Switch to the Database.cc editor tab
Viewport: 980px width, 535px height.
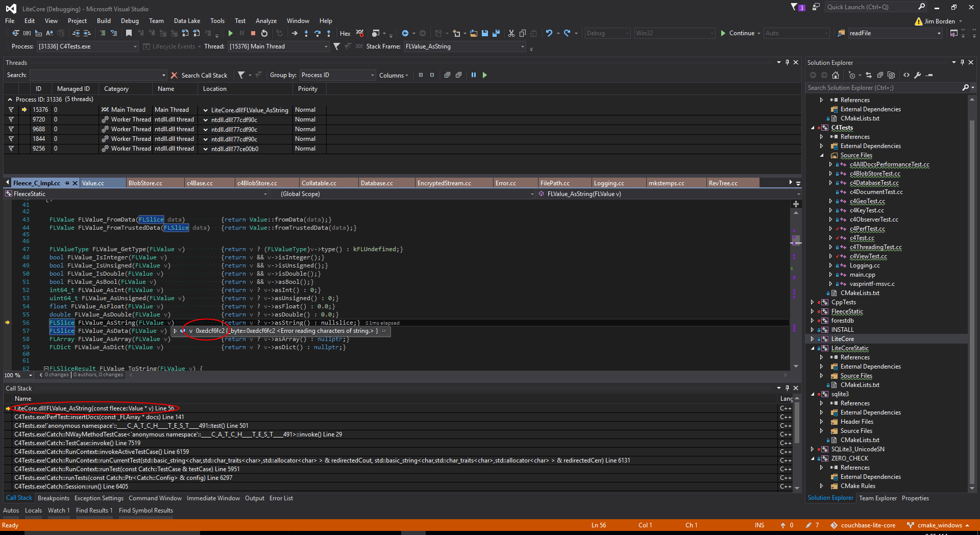(377, 183)
